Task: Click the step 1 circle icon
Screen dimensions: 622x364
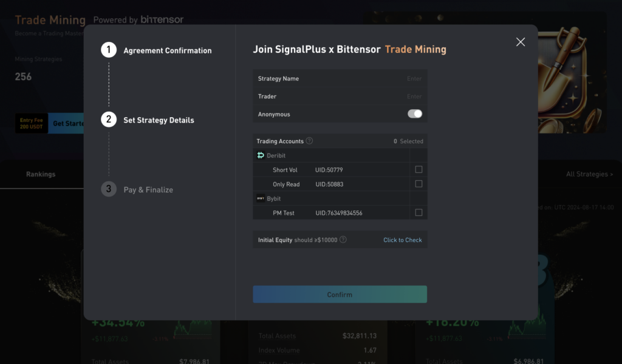Action: point(109,50)
